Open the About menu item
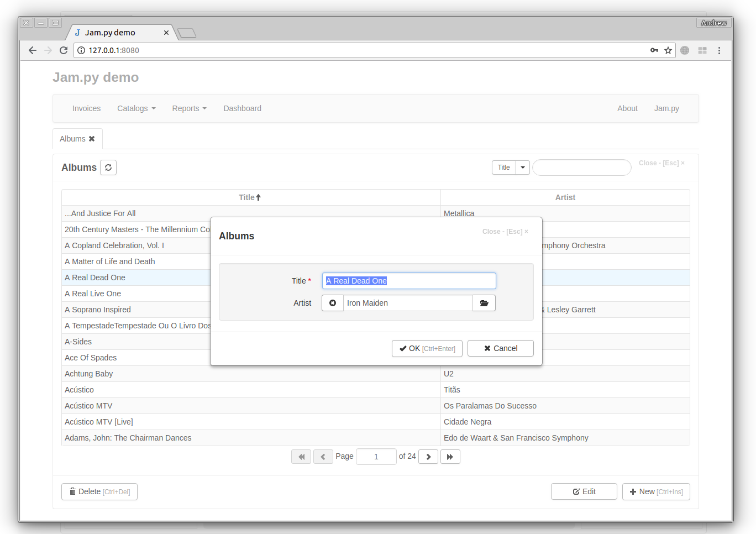Image resolution: width=756 pixels, height=534 pixels. (627, 108)
